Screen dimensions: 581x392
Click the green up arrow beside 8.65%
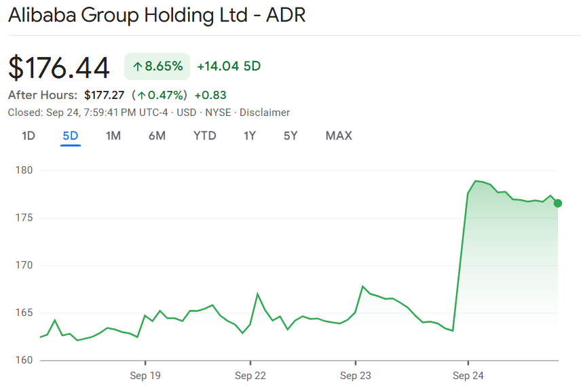[137, 66]
